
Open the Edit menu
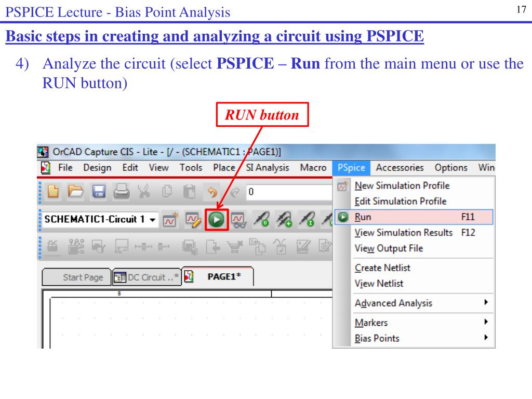click(x=130, y=168)
